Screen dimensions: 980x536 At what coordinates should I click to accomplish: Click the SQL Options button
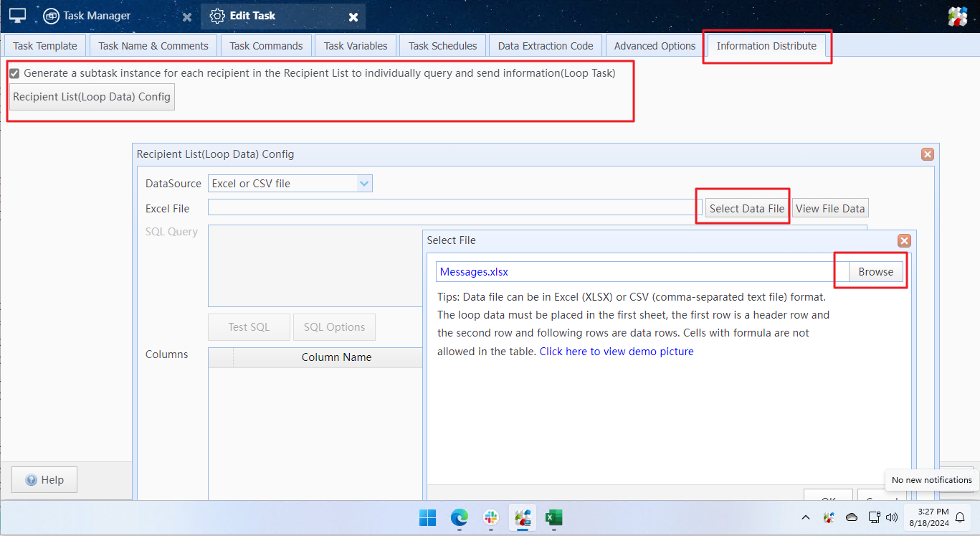click(334, 327)
